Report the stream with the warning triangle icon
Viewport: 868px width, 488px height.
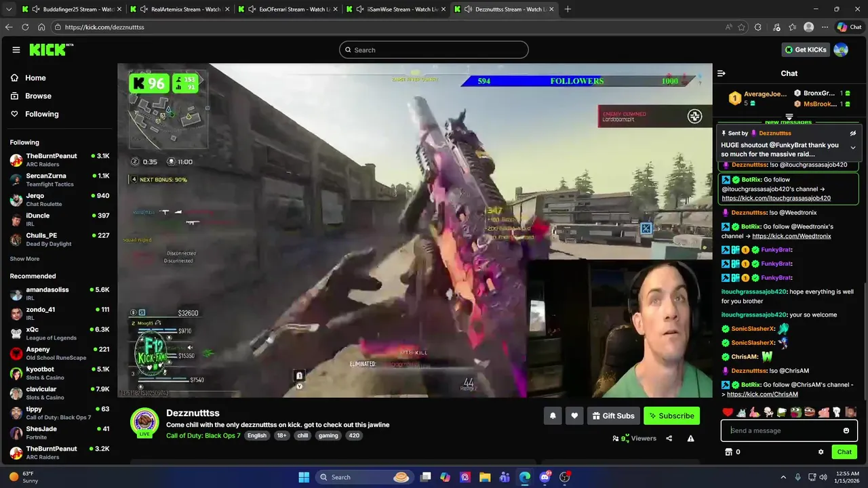[690, 439]
